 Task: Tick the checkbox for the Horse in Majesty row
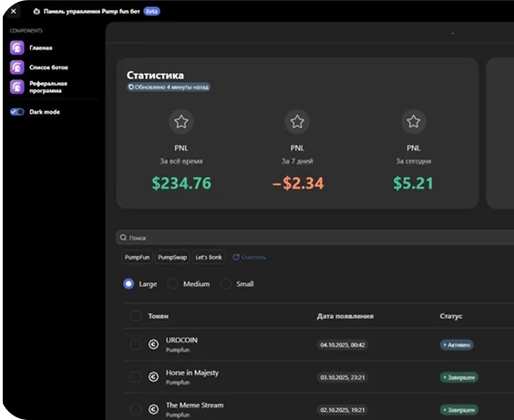point(136,377)
